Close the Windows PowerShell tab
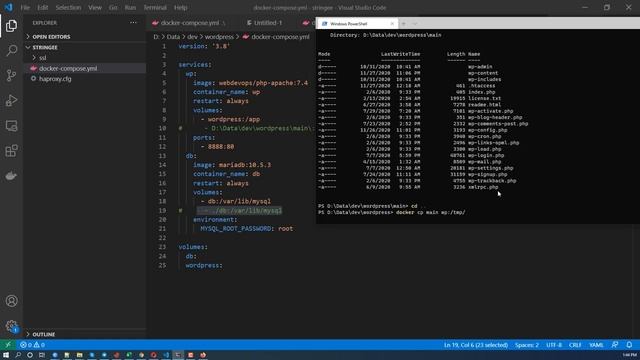The image size is (640, 360). click(x=392, y=24)
